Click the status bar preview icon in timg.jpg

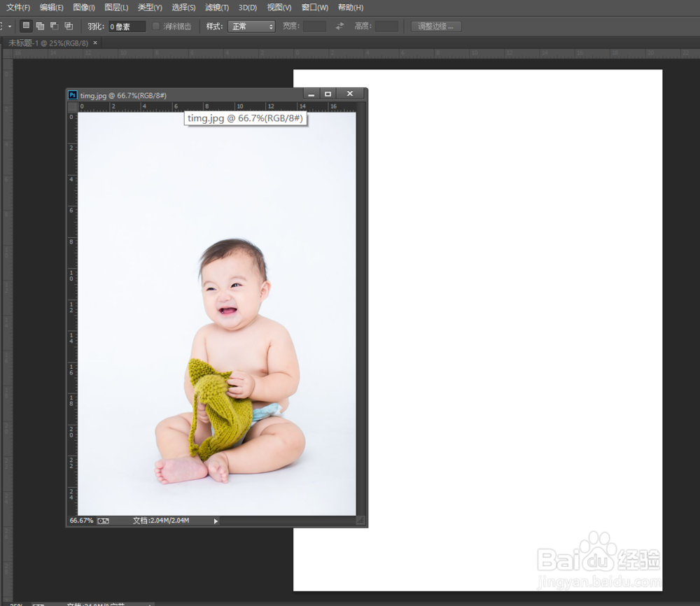click(103, 521)
